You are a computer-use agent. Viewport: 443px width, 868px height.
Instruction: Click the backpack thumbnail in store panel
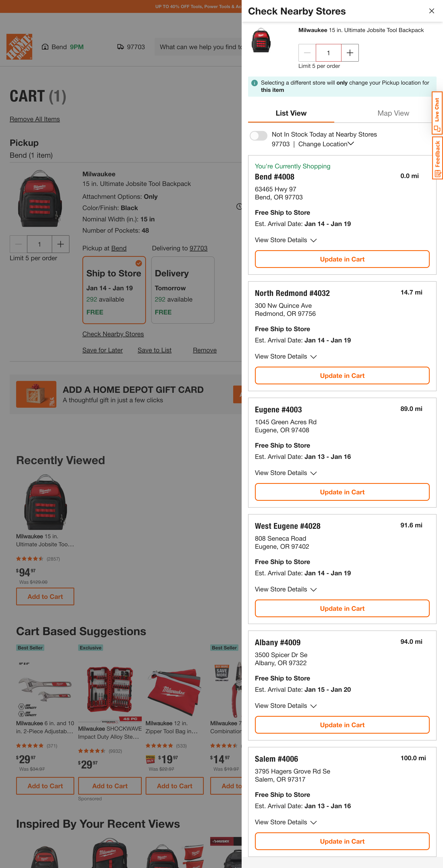[x=261, y=40]
